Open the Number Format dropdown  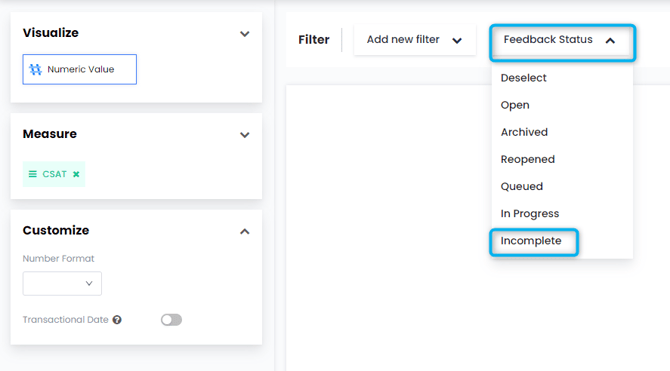(62, 283)
